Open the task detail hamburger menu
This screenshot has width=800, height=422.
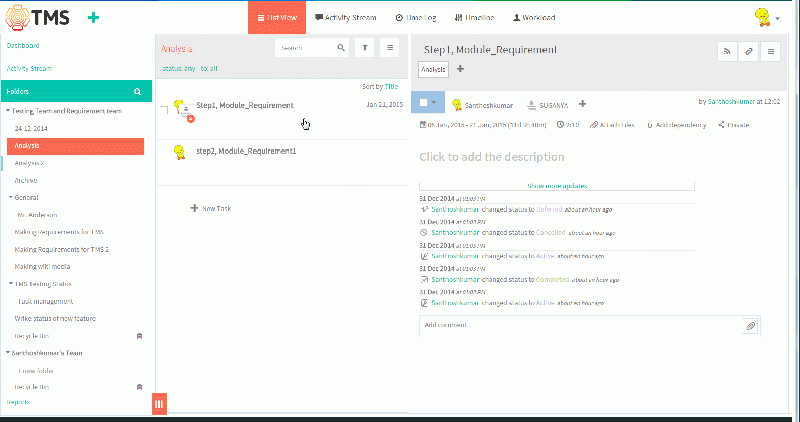point(770,52)
